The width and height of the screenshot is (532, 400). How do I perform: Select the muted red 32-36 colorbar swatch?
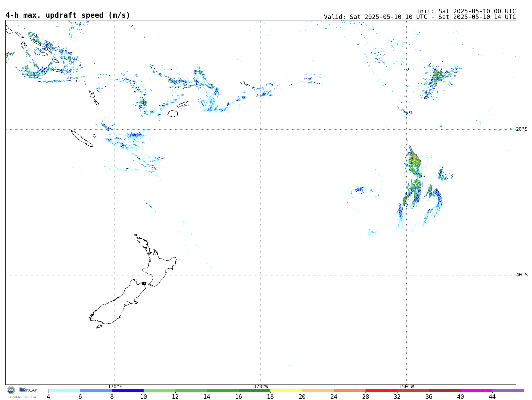413,391
